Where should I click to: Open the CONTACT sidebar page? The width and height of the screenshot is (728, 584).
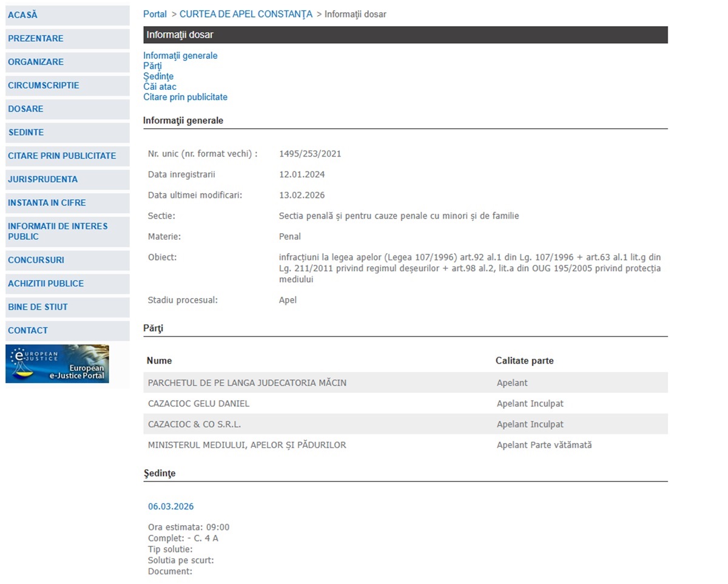tap(67, 331)
